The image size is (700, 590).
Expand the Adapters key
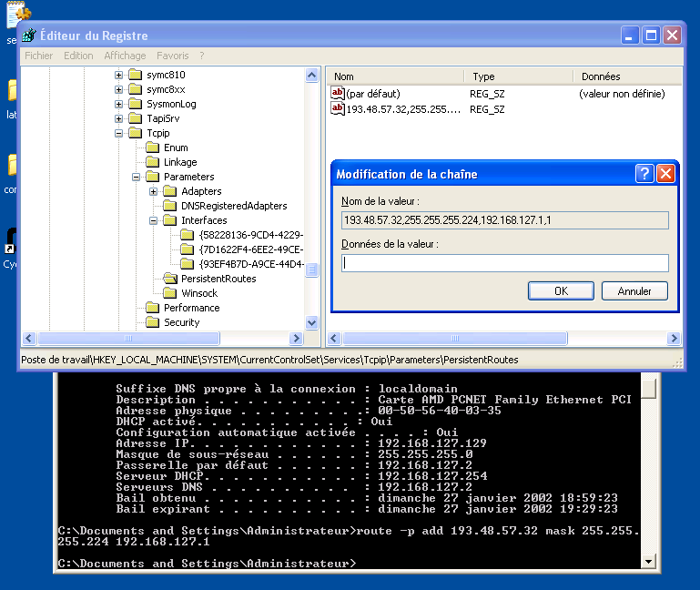click(153, 191)
